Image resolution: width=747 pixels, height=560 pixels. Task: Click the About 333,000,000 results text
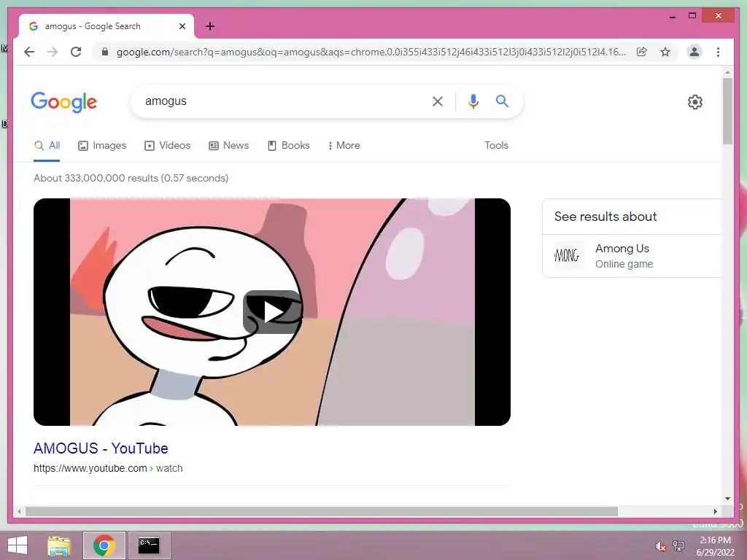pyautogui.click(x=131, y=178)
